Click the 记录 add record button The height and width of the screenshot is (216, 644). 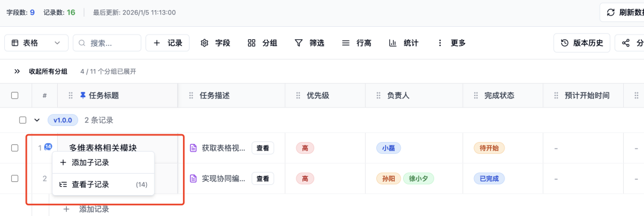tap(168, 43)
